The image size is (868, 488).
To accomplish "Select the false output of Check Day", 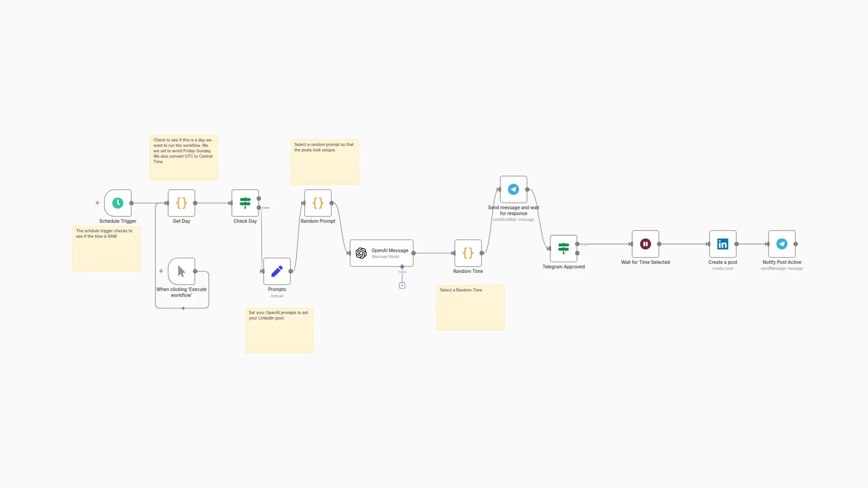I will [259, 207].
